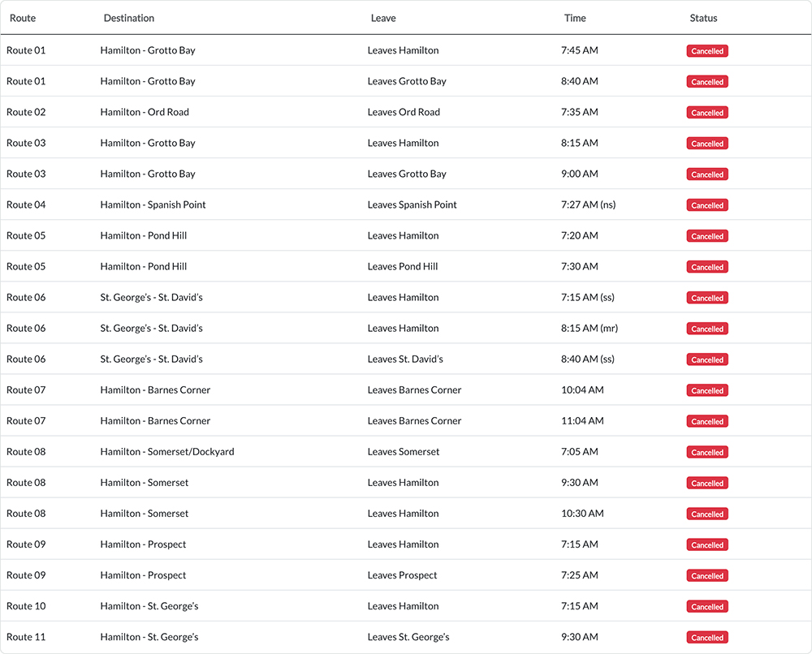Select the Route 02 row label
The image size is (812, 654).
(x=26, y=112)
